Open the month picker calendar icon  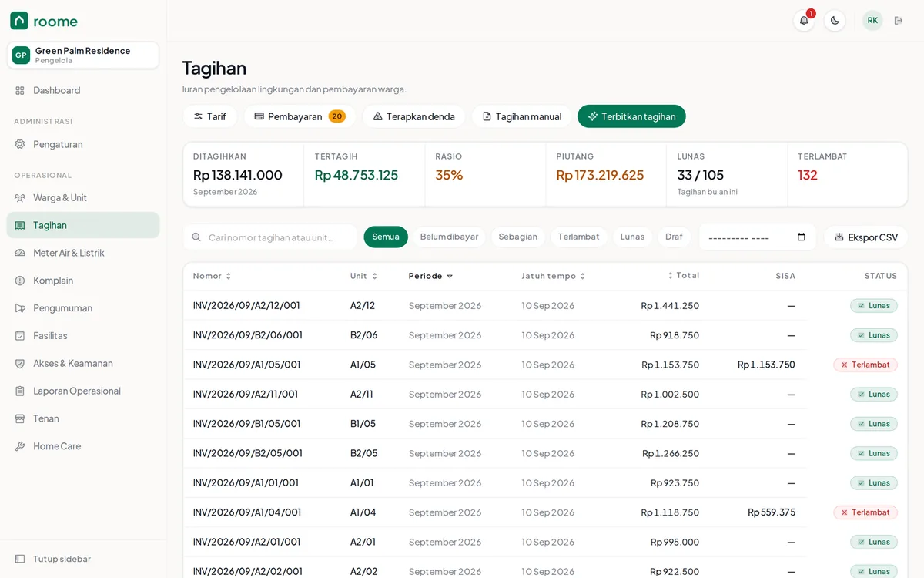[x=801, y=237]
